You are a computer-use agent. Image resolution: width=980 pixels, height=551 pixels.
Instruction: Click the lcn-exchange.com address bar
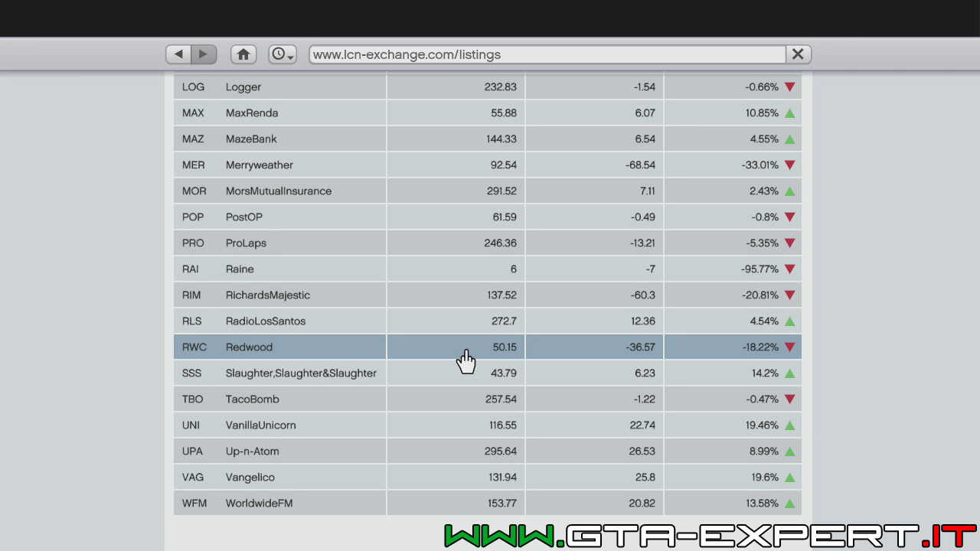click(x=547, y=54)
